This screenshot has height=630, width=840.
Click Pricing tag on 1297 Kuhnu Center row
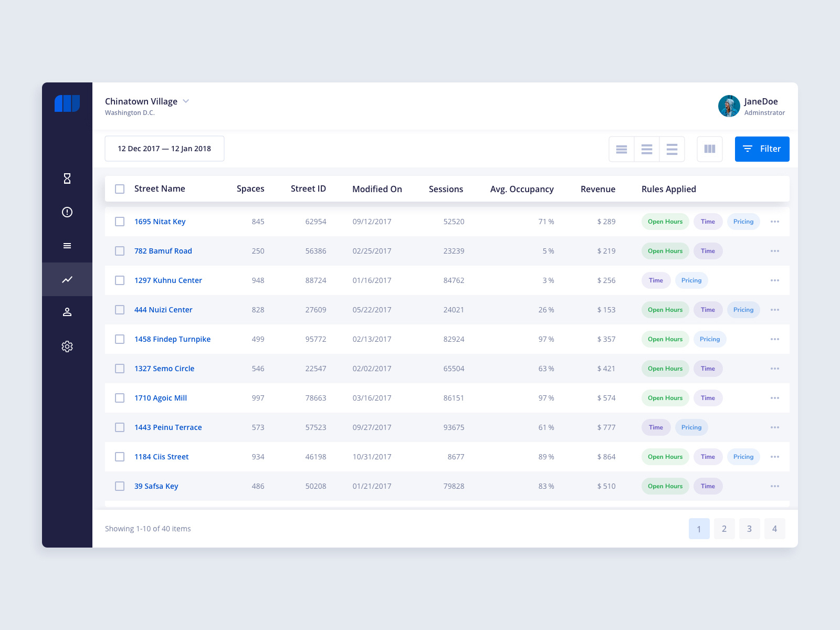click(x=691, y=280)
